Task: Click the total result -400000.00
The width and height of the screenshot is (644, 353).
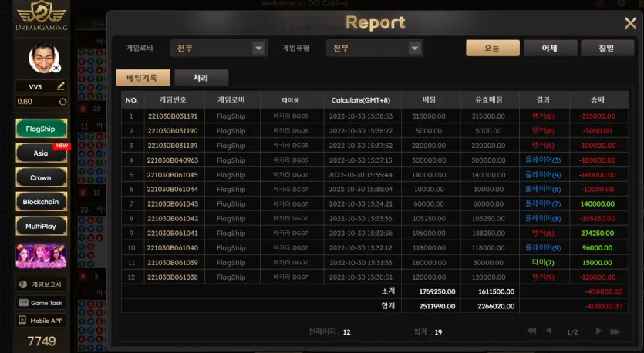Action: click(x=604, y=306)
